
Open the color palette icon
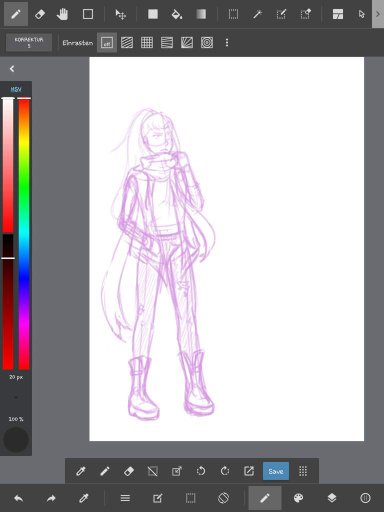298,498
